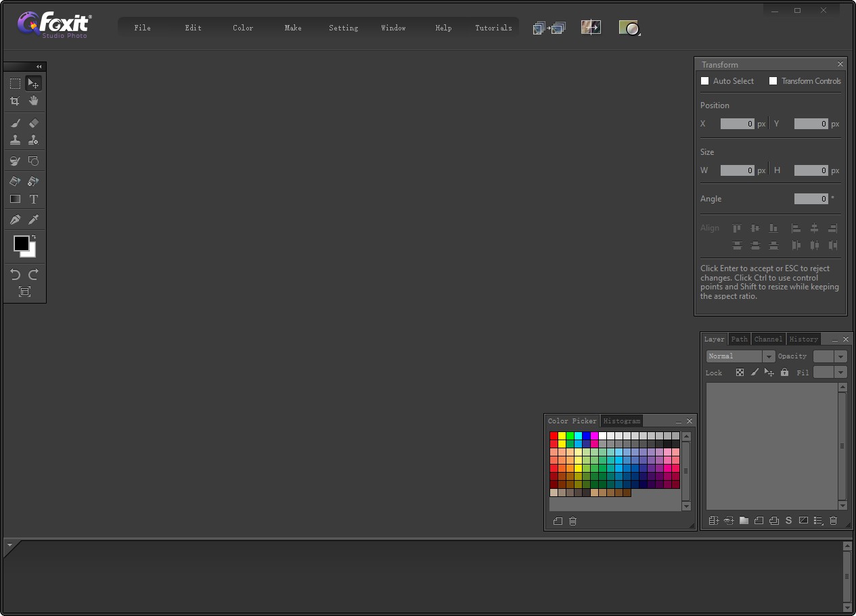Open the Normal blend mode dropdown
The image size is (856, 616).
click(769, 356)
